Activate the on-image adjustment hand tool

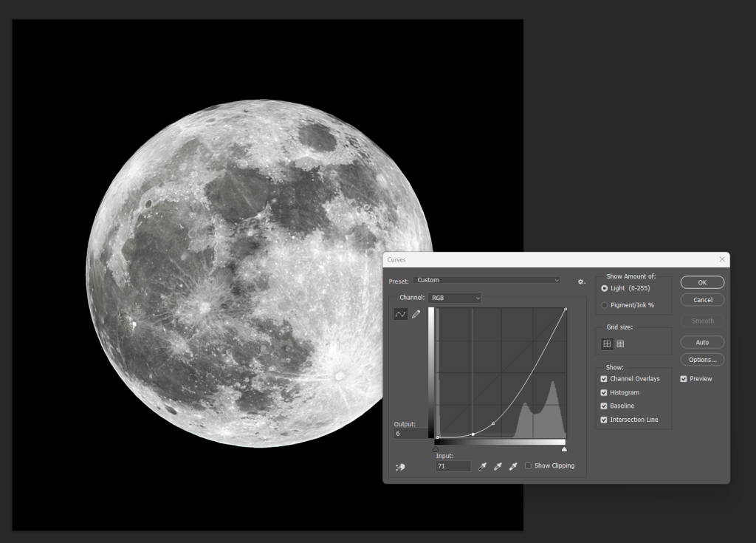[400, 467]
